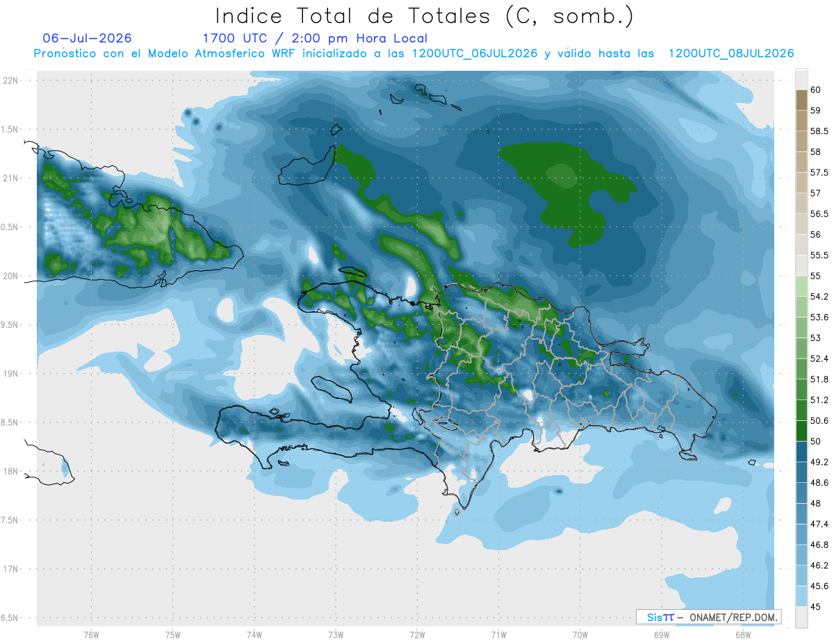Click the longitude axis label '76W'
This screenshot has width=834, height=644.
click(91, 634)
